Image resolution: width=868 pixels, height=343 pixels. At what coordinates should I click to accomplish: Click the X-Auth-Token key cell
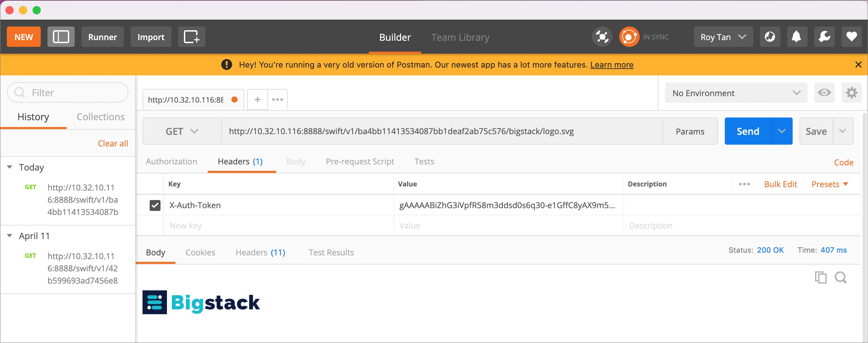[279, 205]
